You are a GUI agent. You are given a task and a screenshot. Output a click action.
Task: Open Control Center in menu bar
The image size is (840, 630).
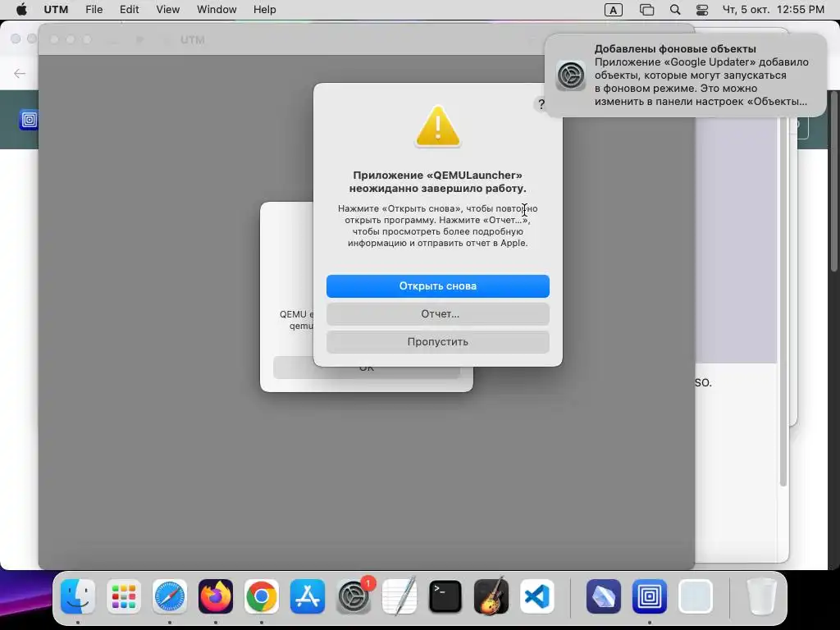[x=702, y=10]
